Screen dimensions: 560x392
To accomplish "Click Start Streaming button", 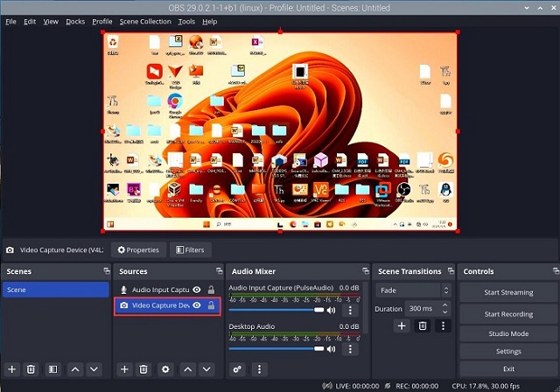I will coord(508,292).
